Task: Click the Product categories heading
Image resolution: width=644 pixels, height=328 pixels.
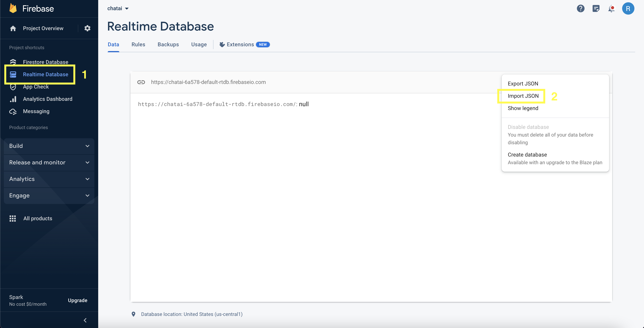Action: pos(29,128)
